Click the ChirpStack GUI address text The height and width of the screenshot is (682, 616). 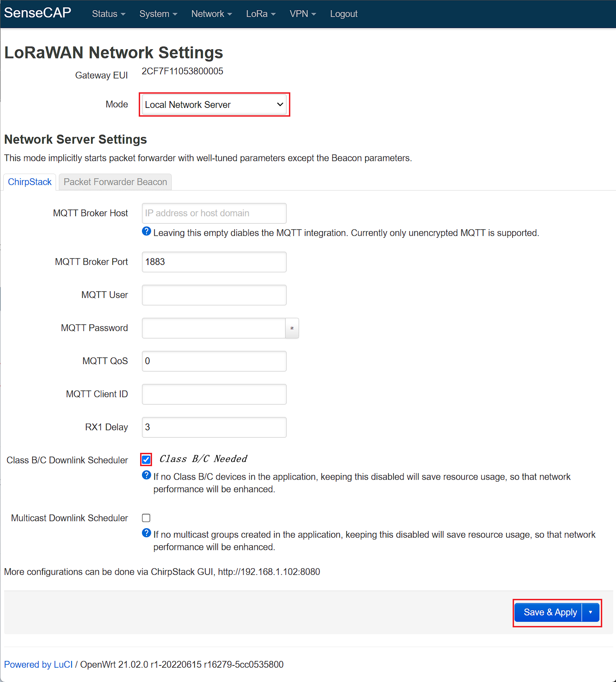click(x=269, y=572)
